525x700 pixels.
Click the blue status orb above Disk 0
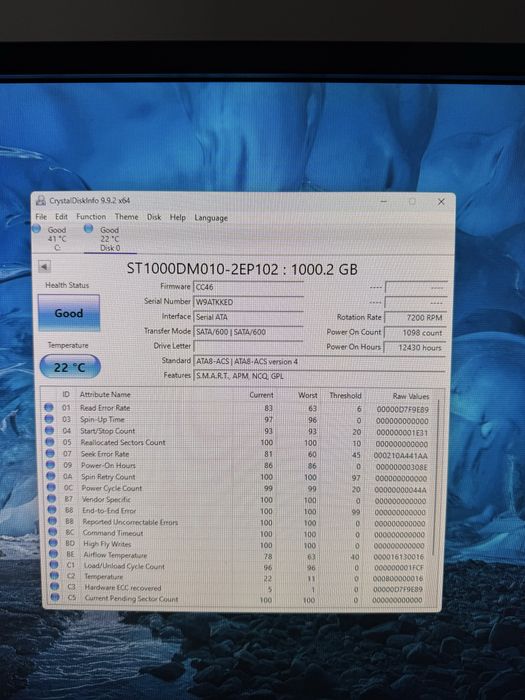(x=88, y=229)
